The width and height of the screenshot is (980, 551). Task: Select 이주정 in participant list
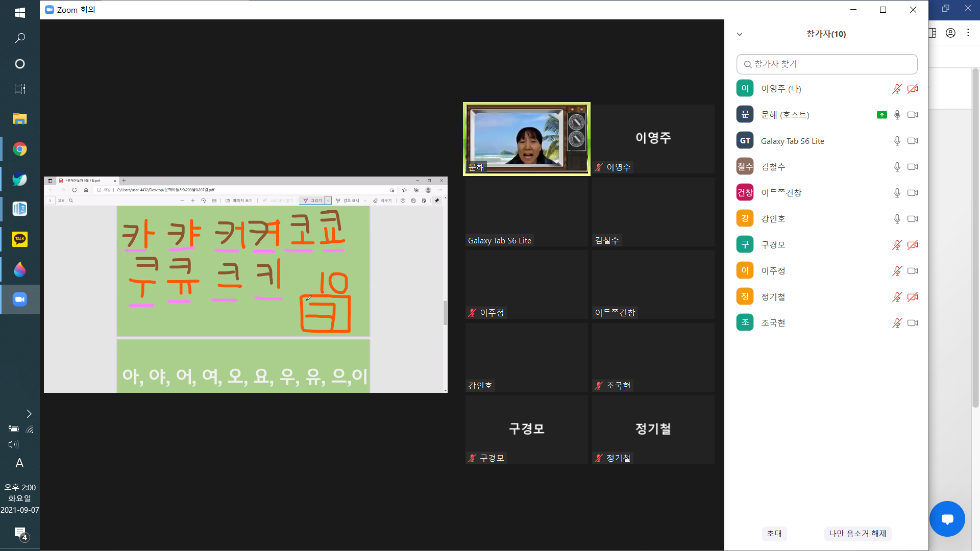[827, 271]
